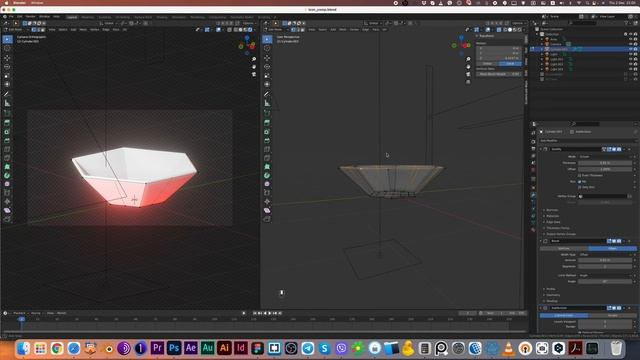Enable vertex select mode in left viewport

tap(33, 29)
